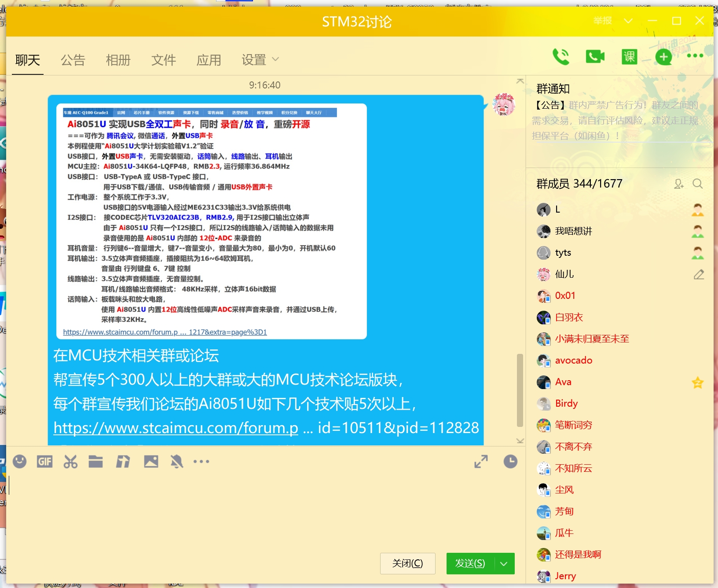Screen dimensions: 718x588
Task: Expand the input box to full size
Action: tap(481, 461)
